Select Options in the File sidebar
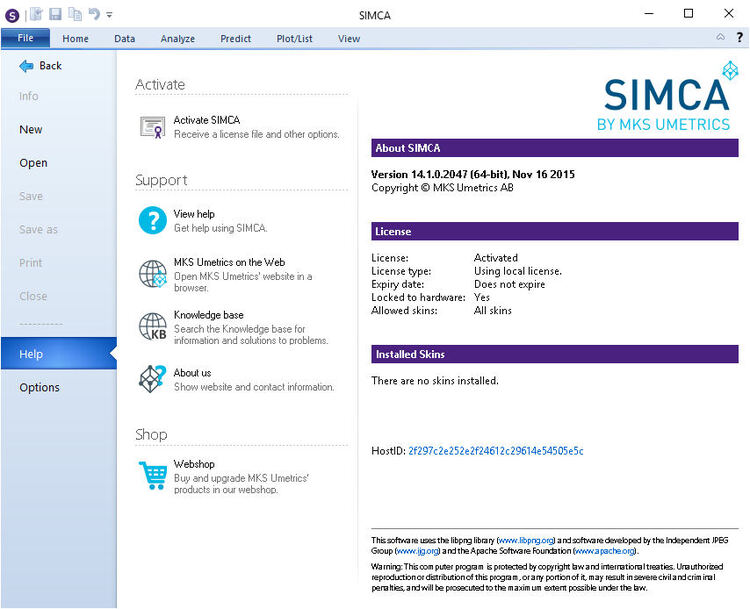The width and height of the screenshot is (750, 609). click(x=39, y=388)
